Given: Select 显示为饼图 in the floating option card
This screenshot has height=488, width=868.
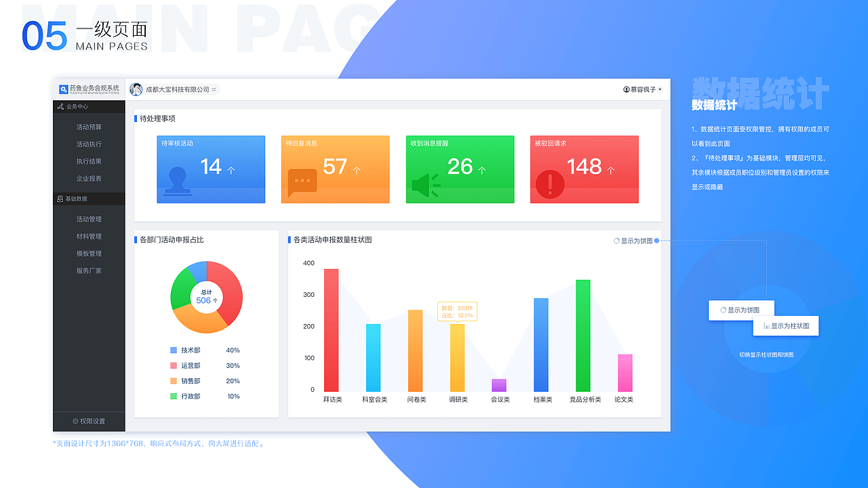Looking at the screenshot, I should click(741, 310).
